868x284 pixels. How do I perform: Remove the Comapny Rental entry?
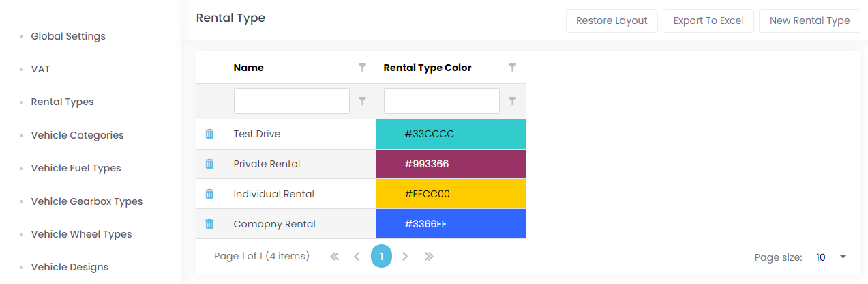click(x=209, y=224)
